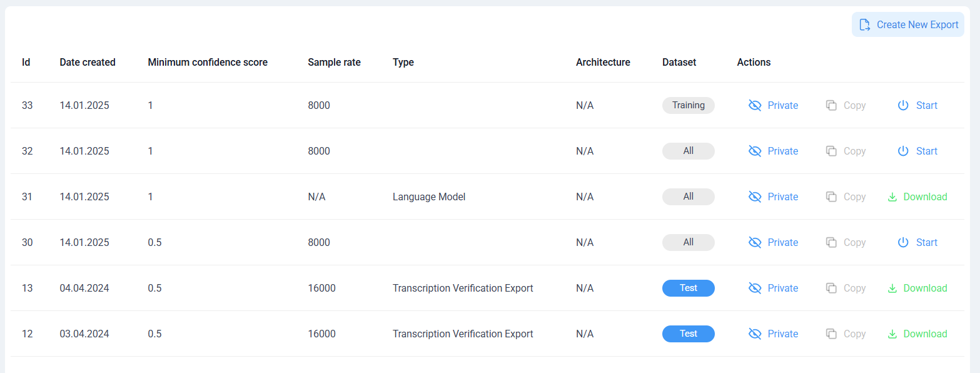Toggle Private visibility for export 32
The image size is (980, 373).
774,151
